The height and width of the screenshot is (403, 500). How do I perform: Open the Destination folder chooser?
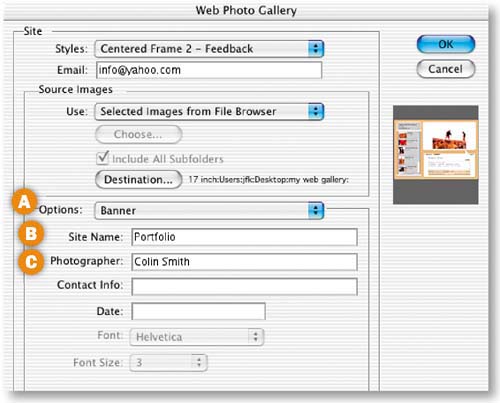pyautogui.click(x=139, y=180)
